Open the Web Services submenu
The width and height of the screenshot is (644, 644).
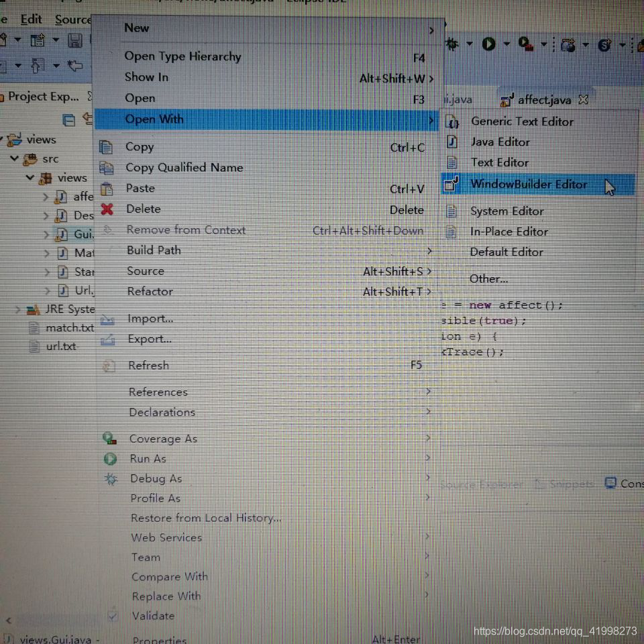coord(267,537)
